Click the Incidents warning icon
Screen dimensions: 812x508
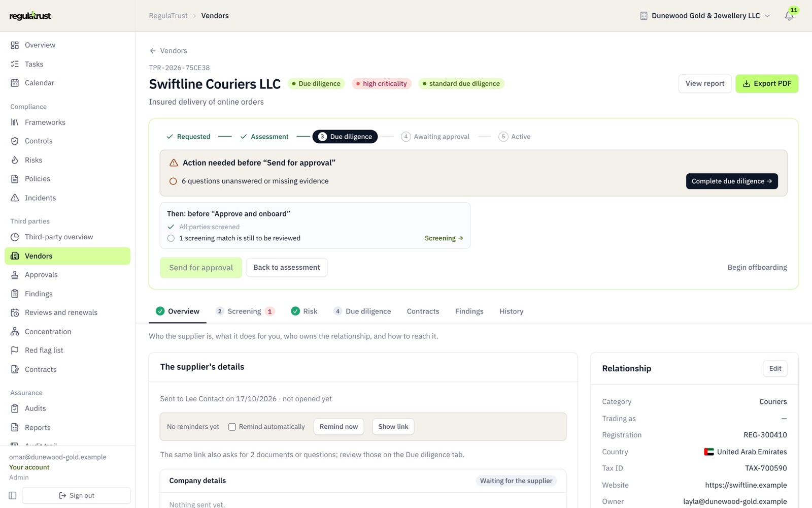[15, 198]
